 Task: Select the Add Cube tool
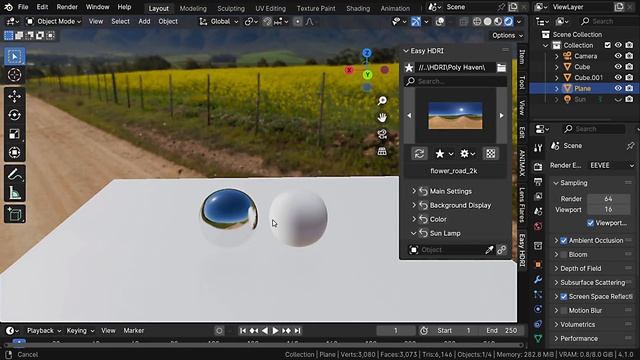(15, 214)
